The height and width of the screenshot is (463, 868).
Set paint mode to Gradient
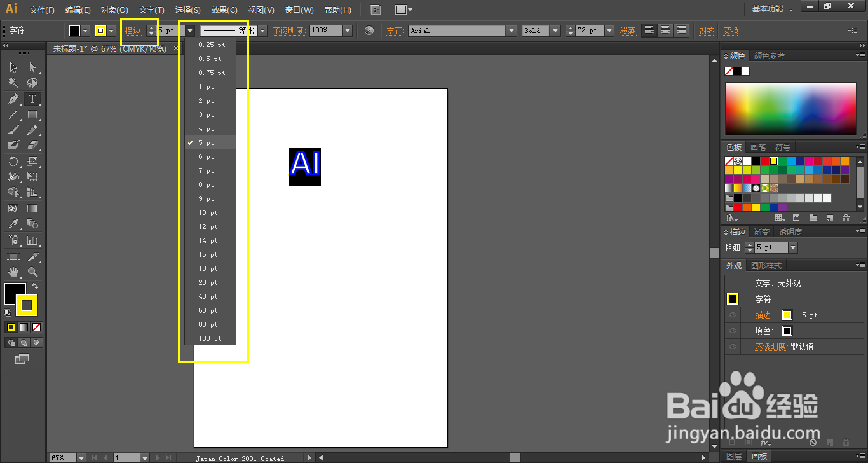[x=24, y=327]
